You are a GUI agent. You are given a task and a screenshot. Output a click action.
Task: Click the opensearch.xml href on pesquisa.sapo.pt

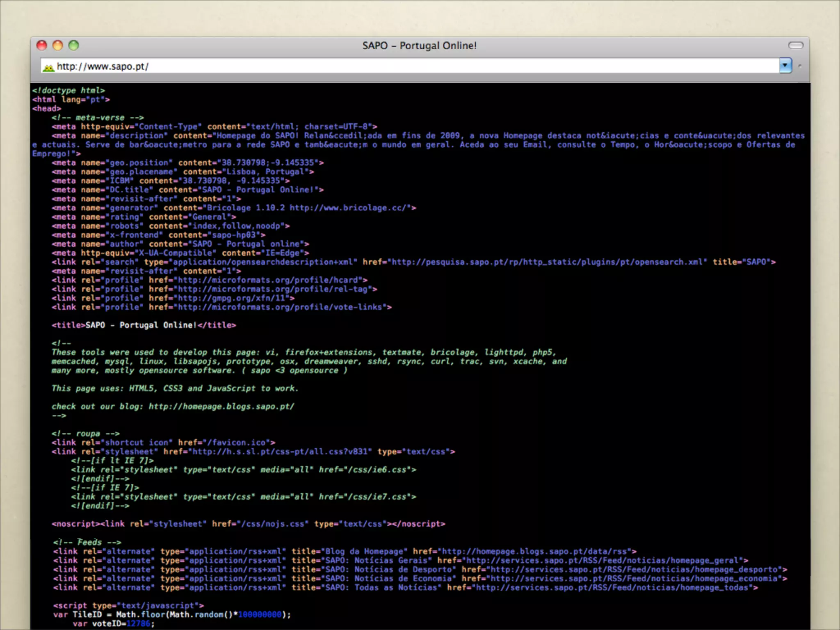[x=547, y=262]
